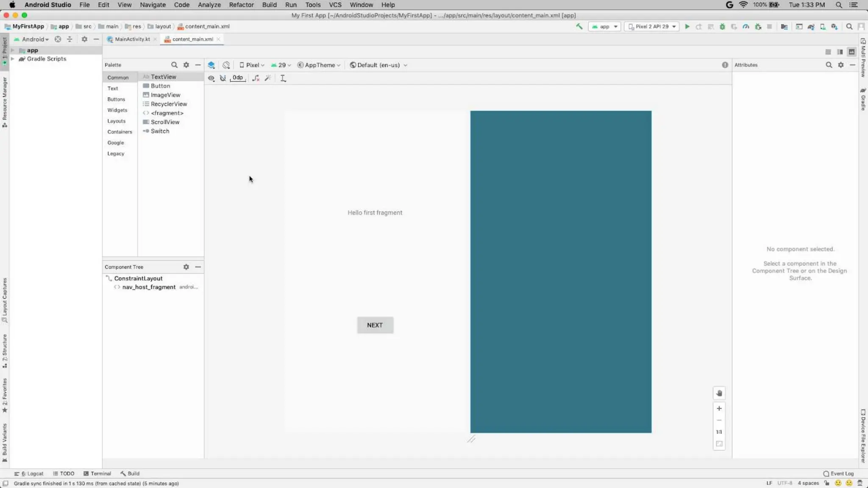
Task: Select nav_host_fragment in Component Tree
Action: (148, 287)
